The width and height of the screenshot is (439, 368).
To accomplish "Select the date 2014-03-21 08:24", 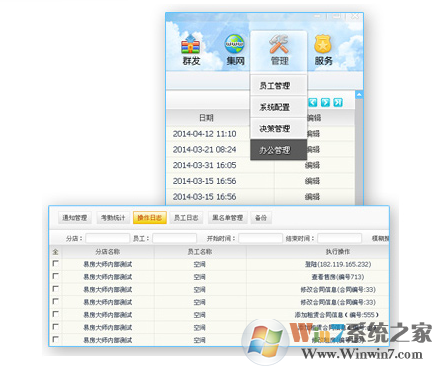I will point(204,149).
